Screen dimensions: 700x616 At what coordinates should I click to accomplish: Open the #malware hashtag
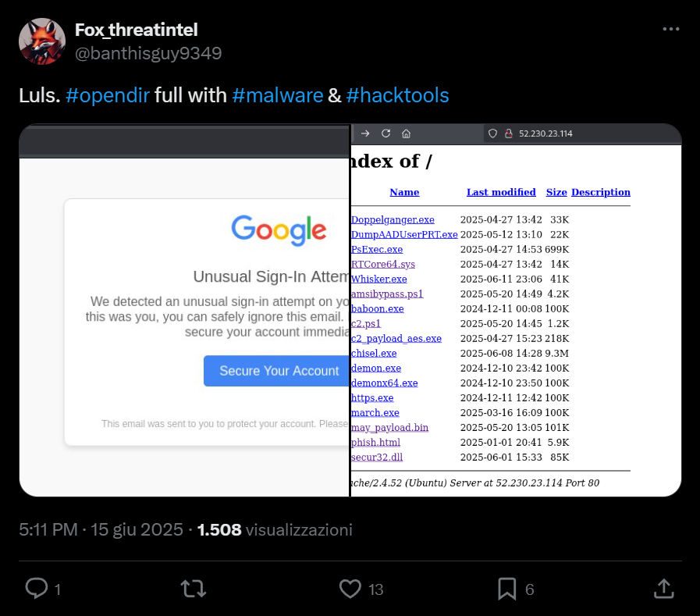pyautogui.click(x=278, y=95)
